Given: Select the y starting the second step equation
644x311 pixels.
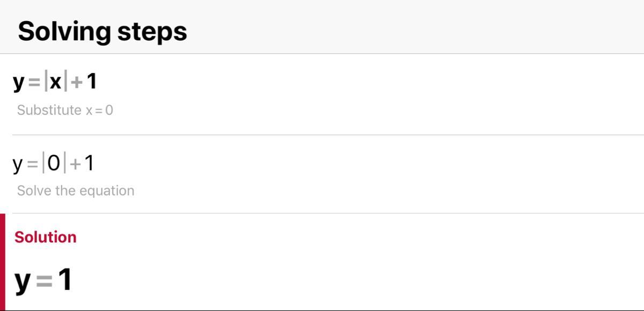Looking at the screenshot, I should point(18,164).
